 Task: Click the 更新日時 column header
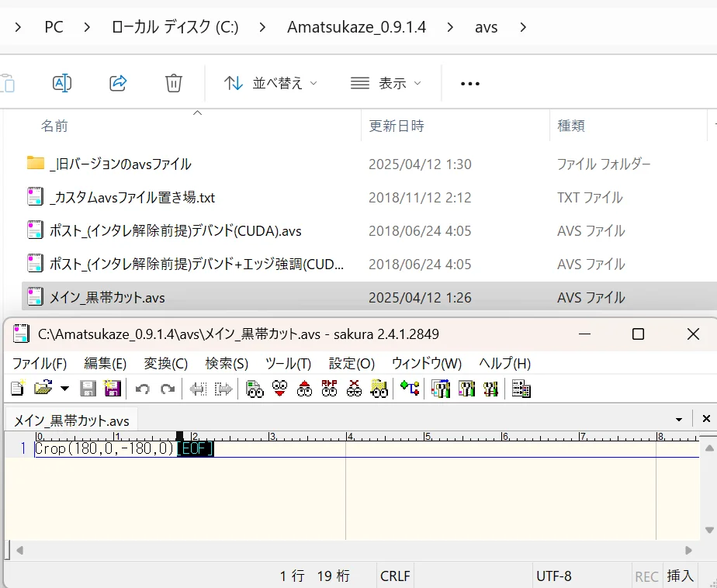pos(396,126)
